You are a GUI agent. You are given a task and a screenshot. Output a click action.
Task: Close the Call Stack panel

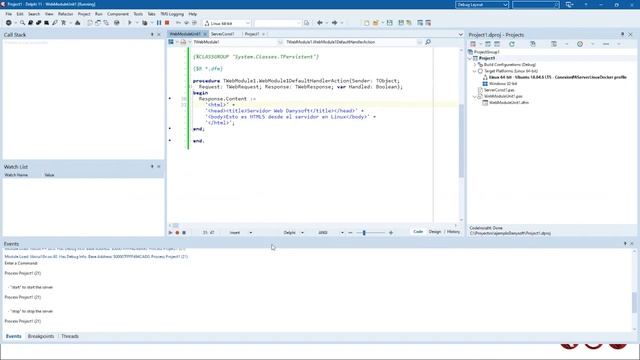coord(159,35)
